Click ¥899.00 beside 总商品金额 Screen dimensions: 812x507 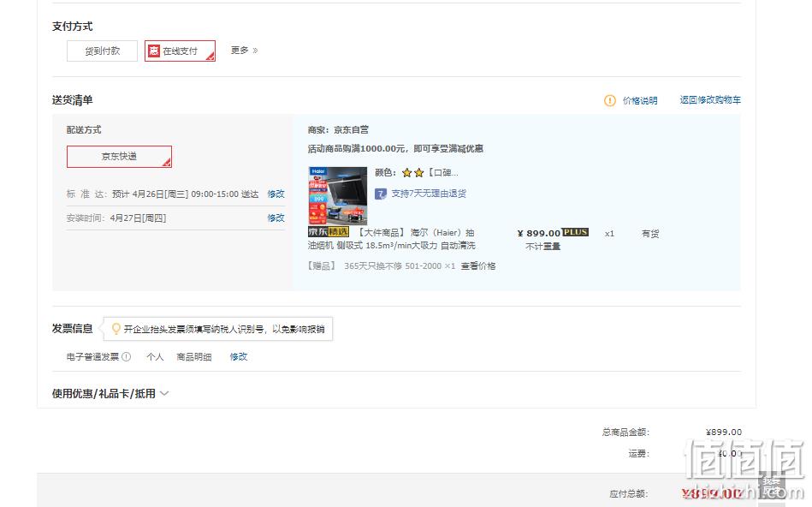pyautogui.click(x=724, y=432)
